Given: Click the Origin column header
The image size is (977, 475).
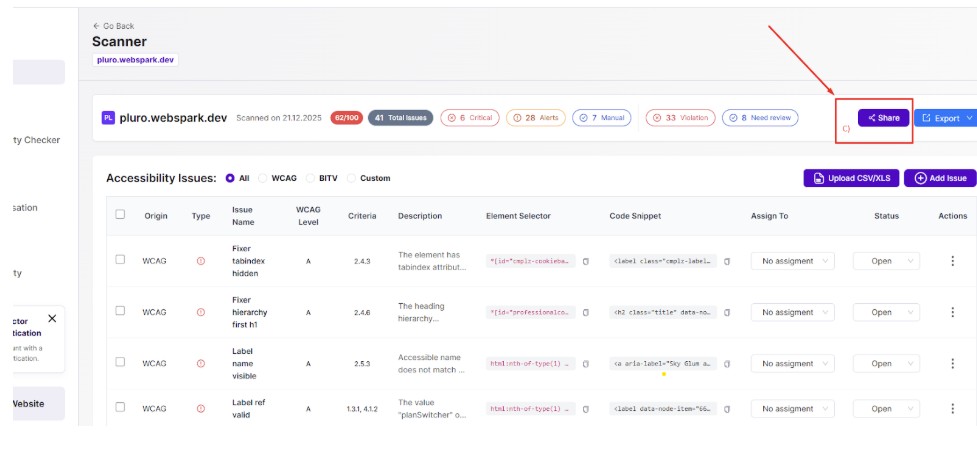Looking at the screenshot, I should tap(156, 216).
